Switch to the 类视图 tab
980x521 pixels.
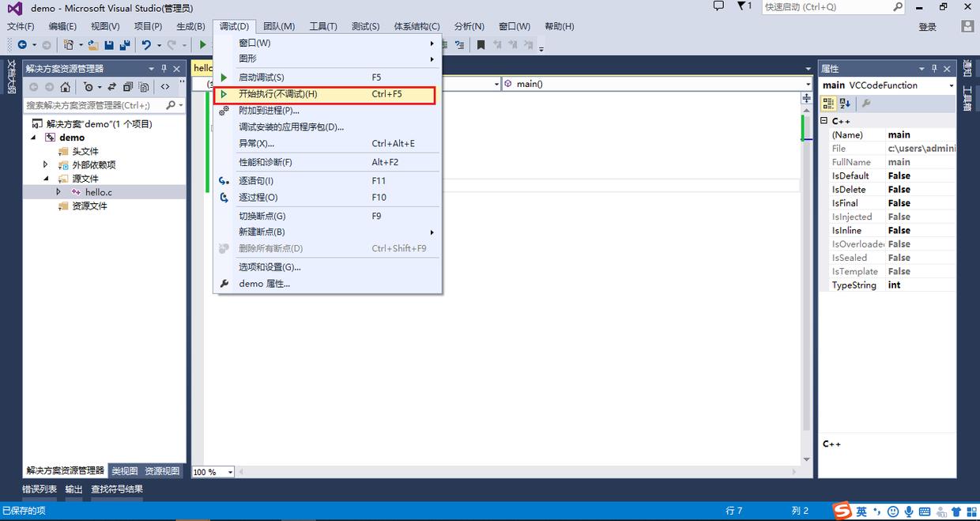point(124,470)
